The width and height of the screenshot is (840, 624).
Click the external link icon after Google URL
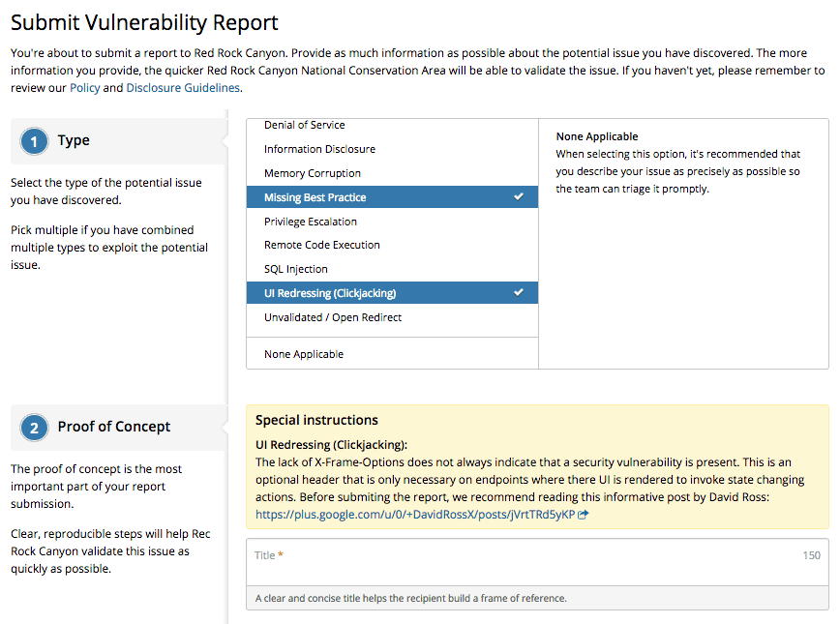coord(583,516)
